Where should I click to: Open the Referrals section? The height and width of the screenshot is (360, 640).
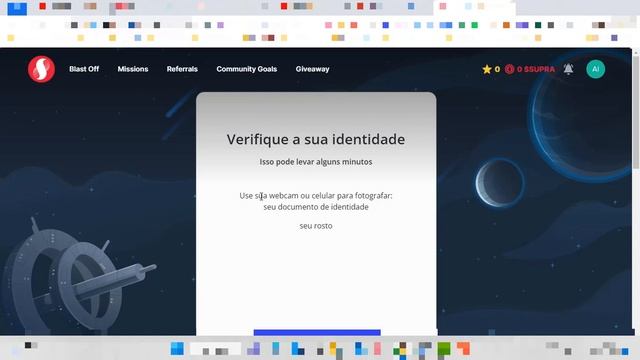point(182,69)
